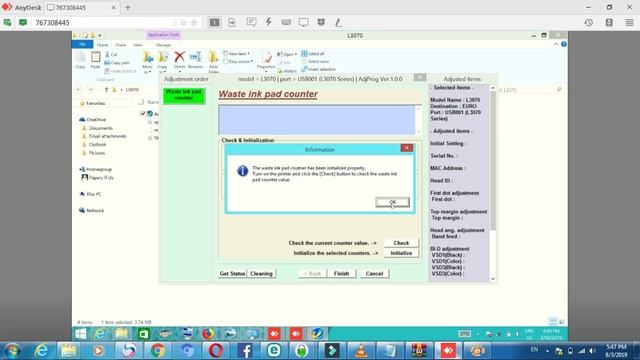Click the AnyDesk new tab plus button
The image size is (640, 360).
pyautogui.click(x=128, y=7)
